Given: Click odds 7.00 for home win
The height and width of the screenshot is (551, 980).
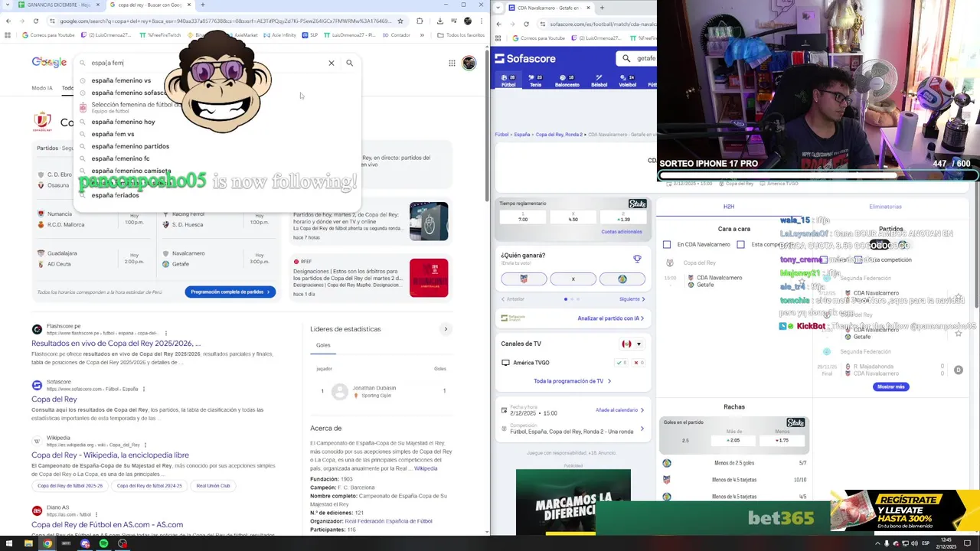Looking at the screenshot, I should click(x=523, y=217).
